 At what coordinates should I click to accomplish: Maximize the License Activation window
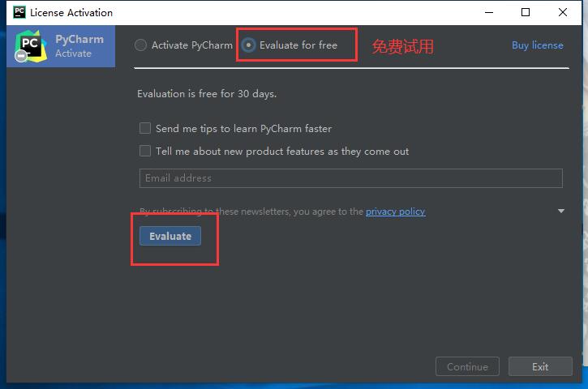[x=526, y=12]
